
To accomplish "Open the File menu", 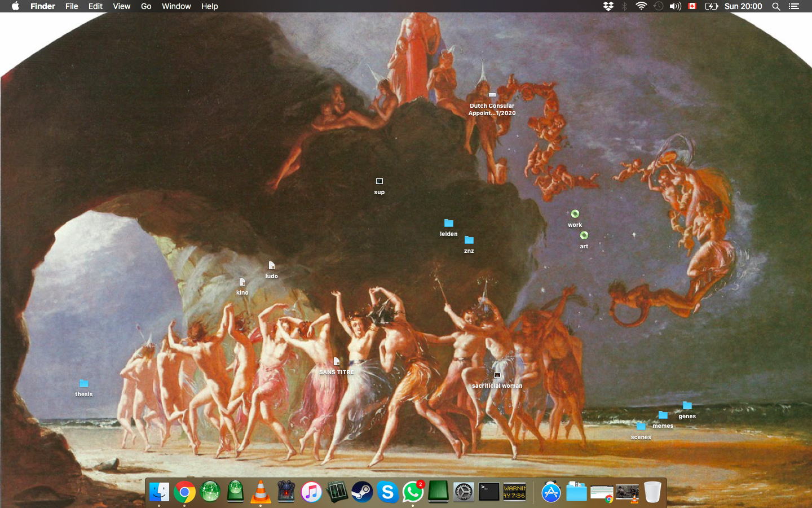I will pyautogui.click(x=72, y=6).
